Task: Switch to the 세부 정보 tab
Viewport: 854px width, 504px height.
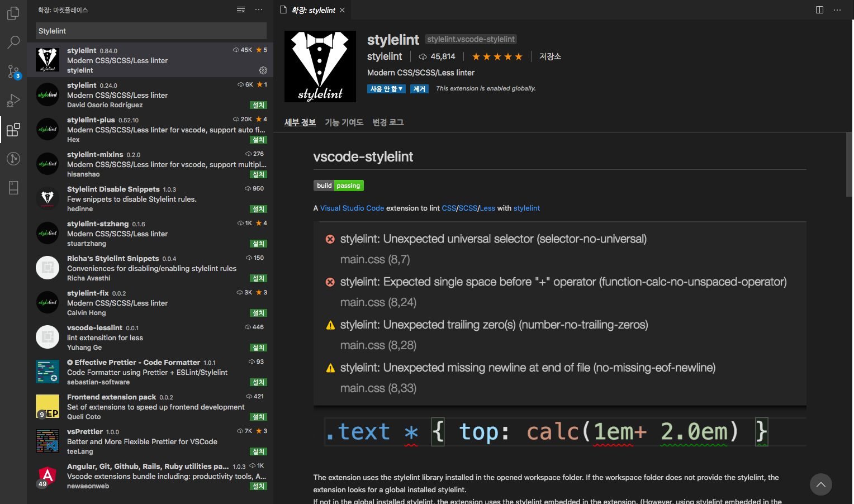Action: 300,122
